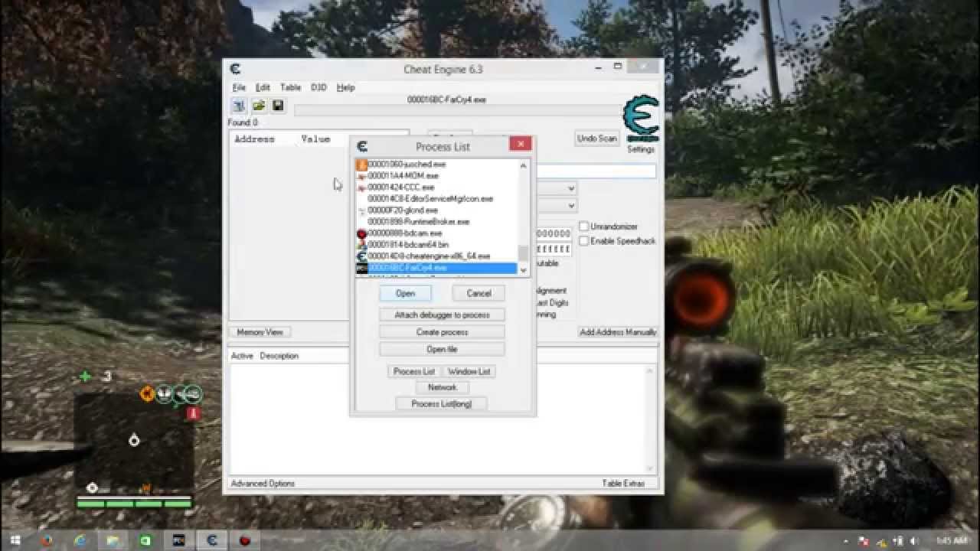
Task: Click Add Address Manually button
Action: [x=618, y=332]
